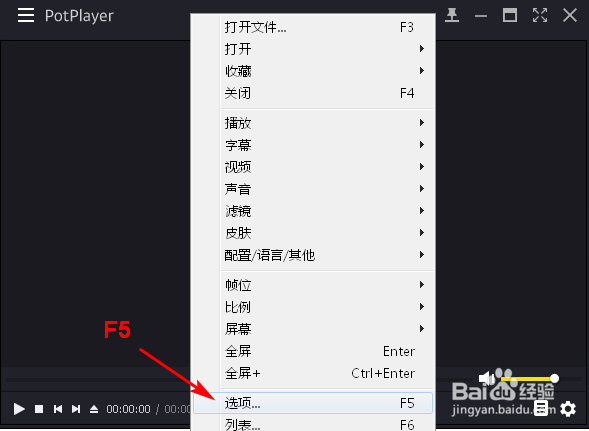The image size is (589, 431).
Task: Click the stop playback button
Action: coord(39,409)
